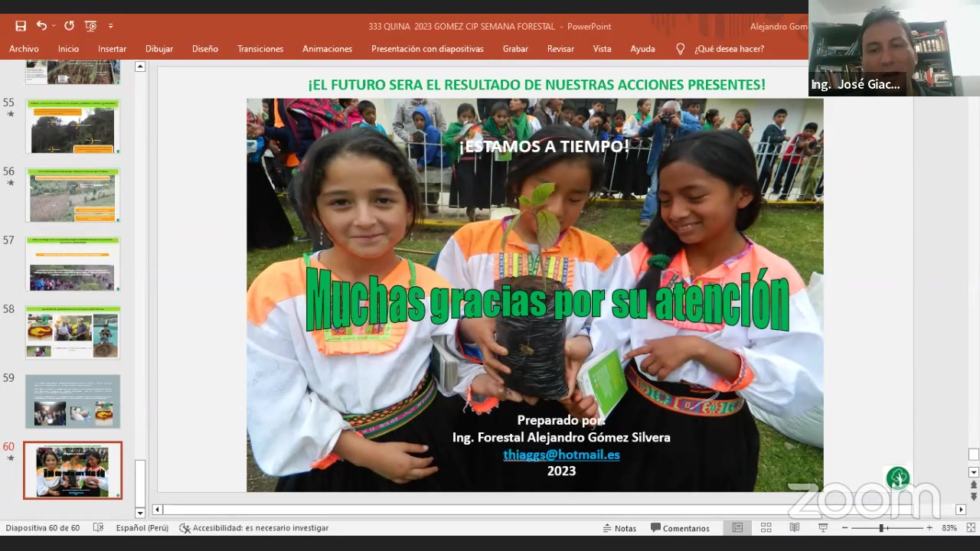This screenshot has width=980, height=551.
Task: Open the Ayuda tab
Action: tap(642, 49)
